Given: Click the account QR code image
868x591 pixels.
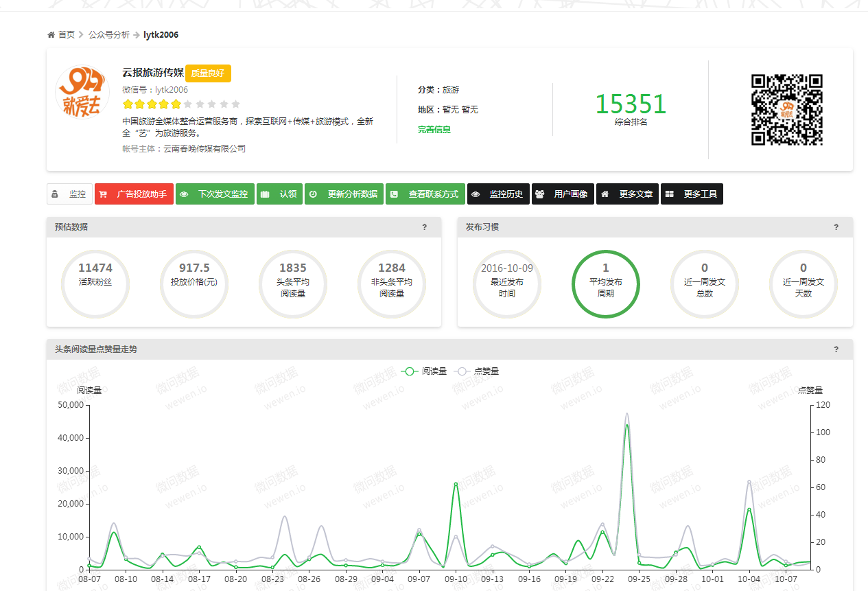Looking at the screenshot, I should pos(786,110).
